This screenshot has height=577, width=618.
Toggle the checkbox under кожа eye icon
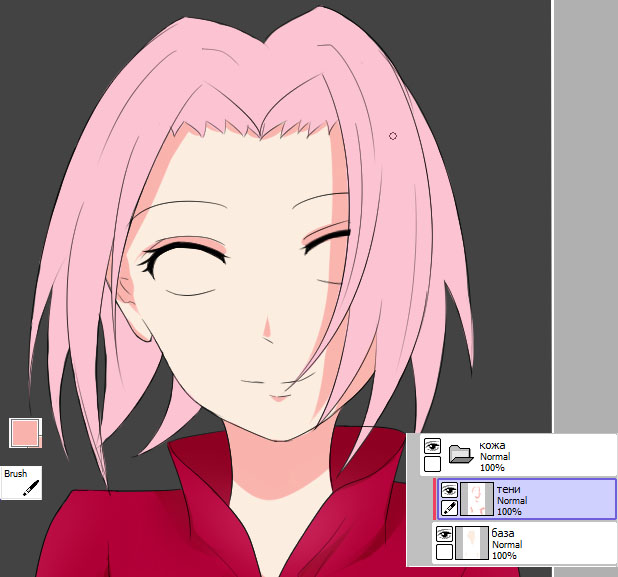(x=432, y=464)
